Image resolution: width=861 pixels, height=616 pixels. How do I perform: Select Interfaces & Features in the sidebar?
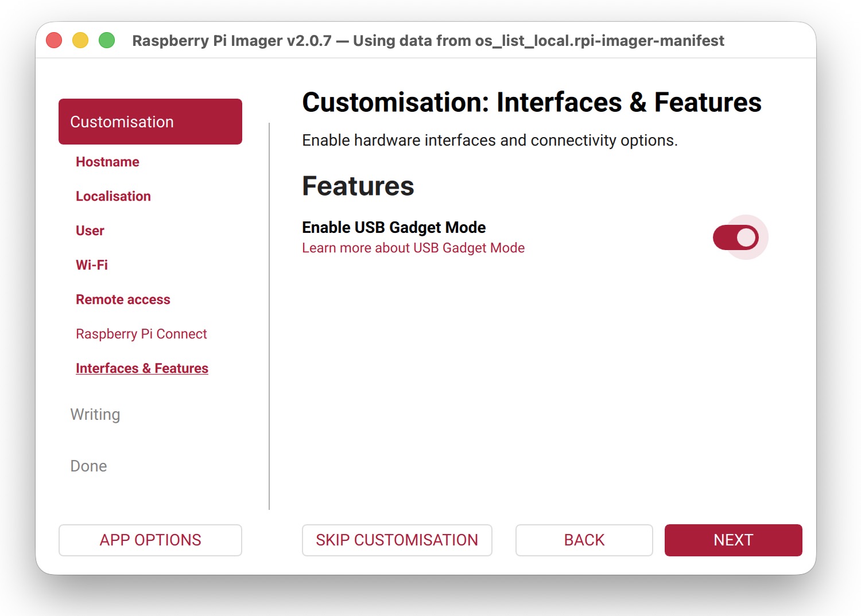click(142, 368)
